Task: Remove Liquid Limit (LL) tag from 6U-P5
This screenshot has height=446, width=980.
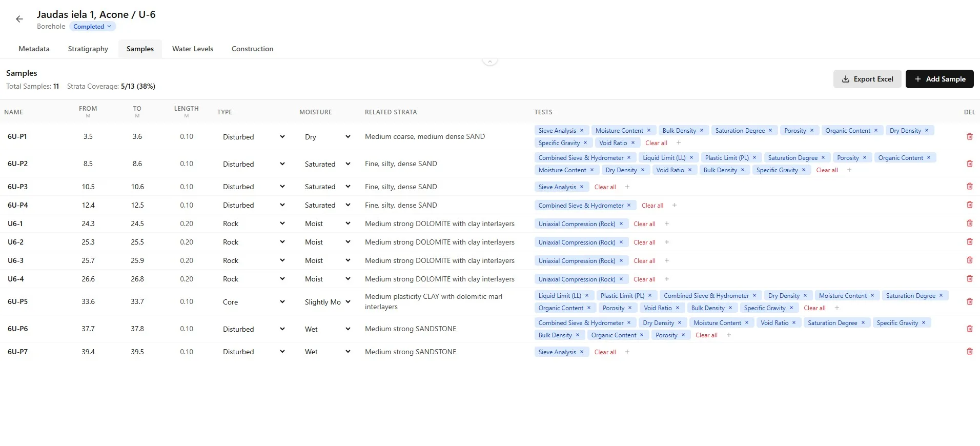Action: (x=587, y=296)
